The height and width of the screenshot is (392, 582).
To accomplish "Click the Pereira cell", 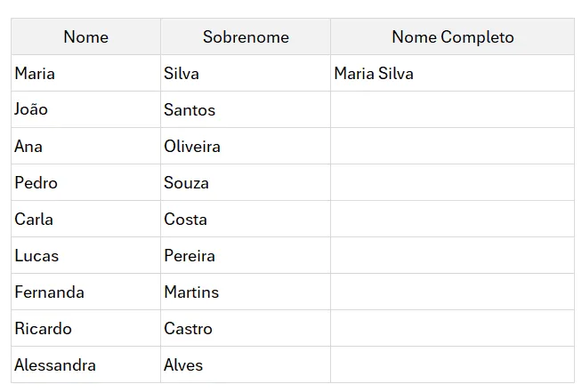I will (x=246, y=255).
